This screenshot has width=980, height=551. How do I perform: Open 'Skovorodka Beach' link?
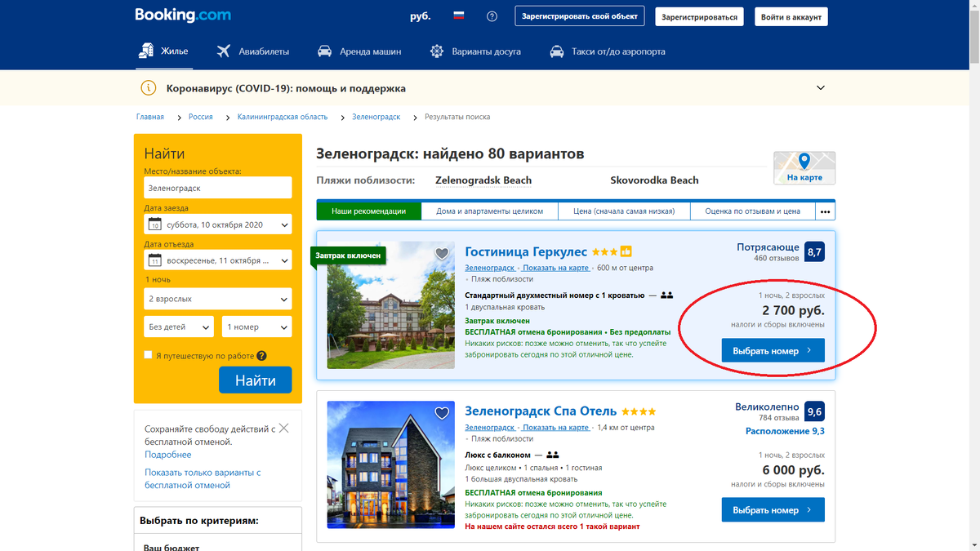[654, 180]
